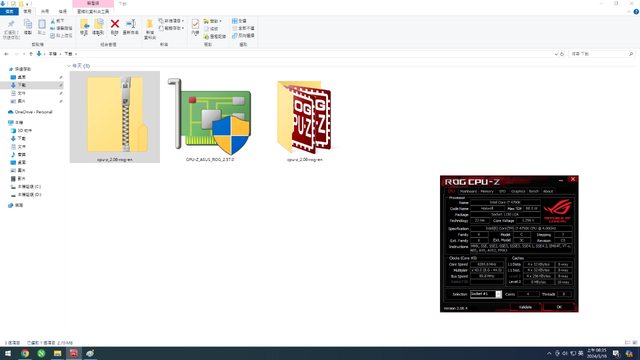This screenshot has height=360, width=640.
Task: Select pinned Desktop under Quick access
Action: (19, 77)
